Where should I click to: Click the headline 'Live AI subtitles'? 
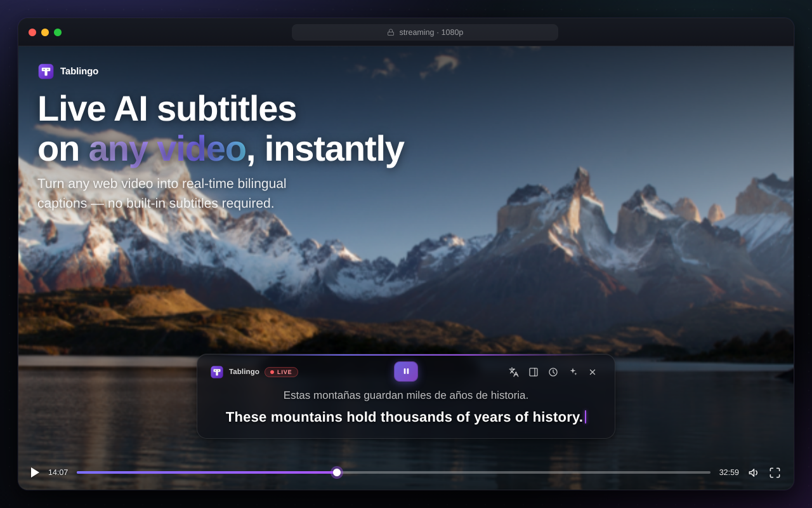coord(167,108)
